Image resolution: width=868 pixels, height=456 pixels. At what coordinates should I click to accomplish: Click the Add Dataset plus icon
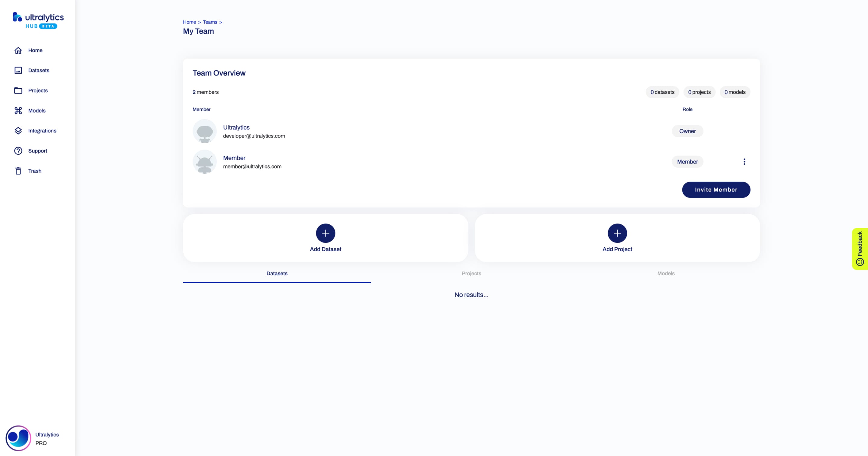[325, 233]
